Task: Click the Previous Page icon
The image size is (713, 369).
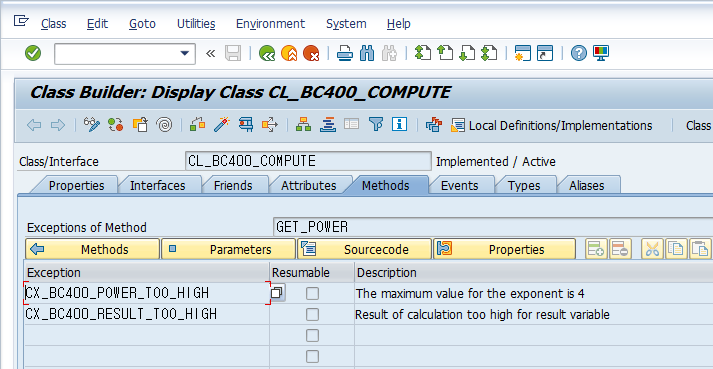Action: coord(445,53)
